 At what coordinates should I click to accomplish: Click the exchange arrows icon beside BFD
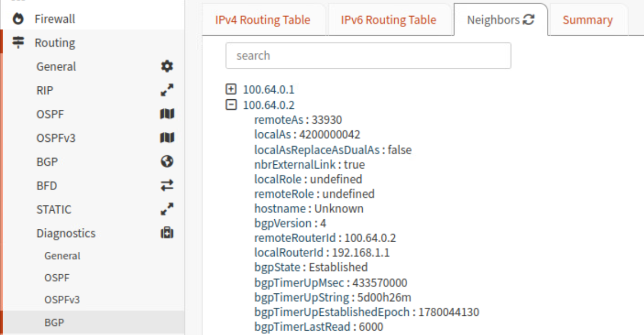click(167, 186)
